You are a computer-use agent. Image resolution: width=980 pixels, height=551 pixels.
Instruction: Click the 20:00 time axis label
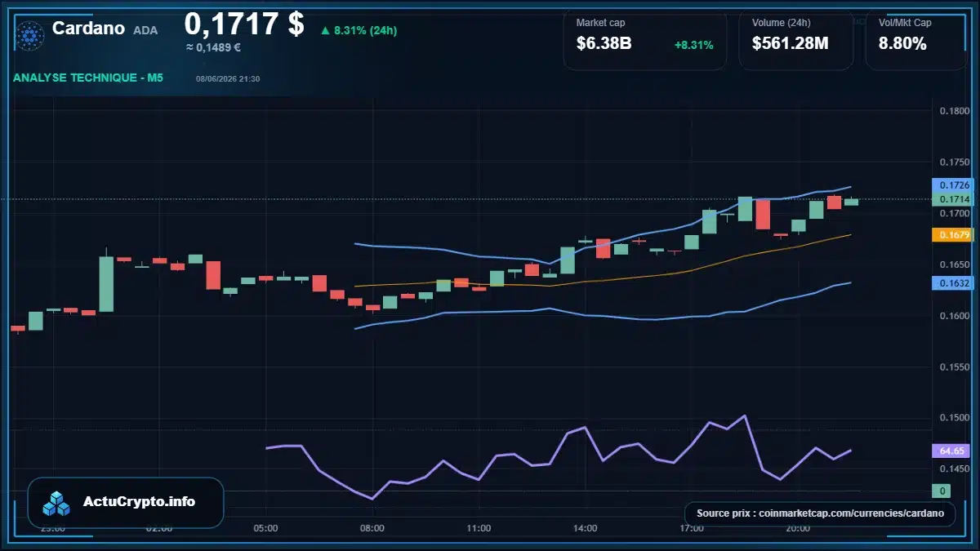(x=798, y=528)
